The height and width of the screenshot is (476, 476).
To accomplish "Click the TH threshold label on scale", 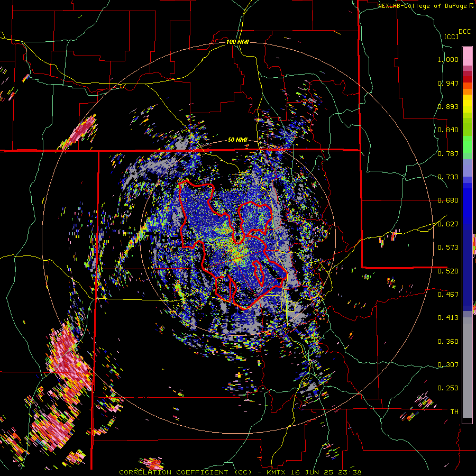I will pyautogui.click(x=454, y=412).
